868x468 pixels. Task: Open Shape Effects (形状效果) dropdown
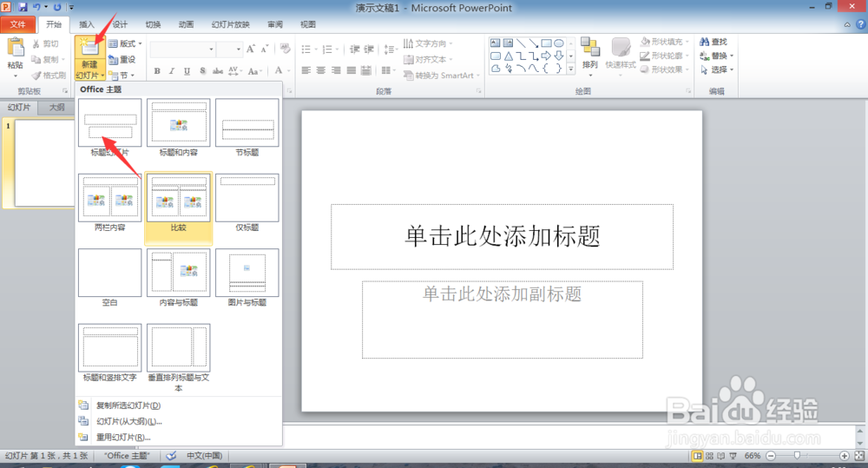coord(664,69)
